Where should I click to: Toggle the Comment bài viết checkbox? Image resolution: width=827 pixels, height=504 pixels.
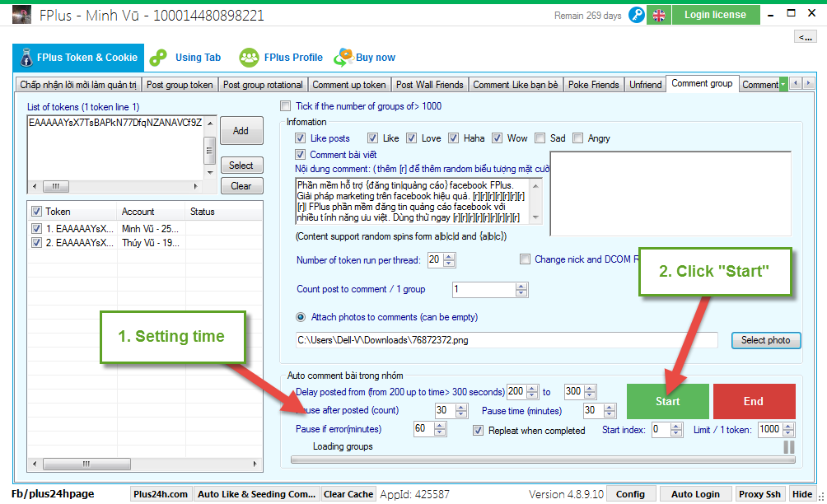pos(300,155)
